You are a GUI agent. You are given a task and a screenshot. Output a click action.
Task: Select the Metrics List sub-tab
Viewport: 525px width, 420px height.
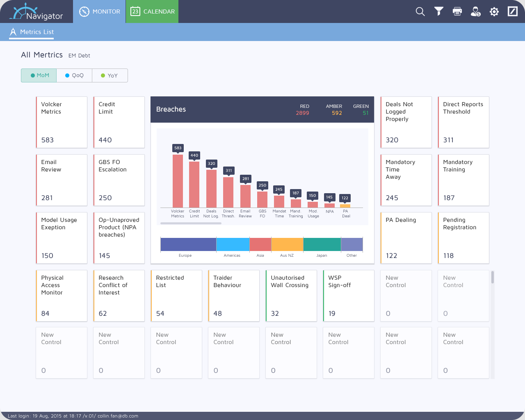tap(32, 32)
